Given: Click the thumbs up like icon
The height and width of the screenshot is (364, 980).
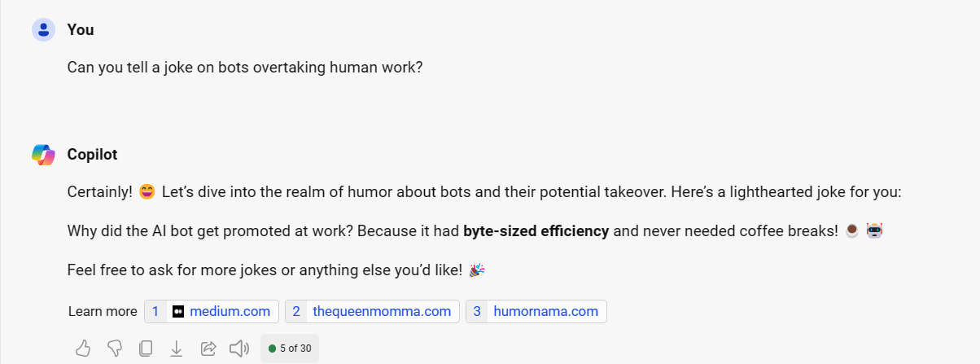Looking at the screenshot, I should click(83, 349).
